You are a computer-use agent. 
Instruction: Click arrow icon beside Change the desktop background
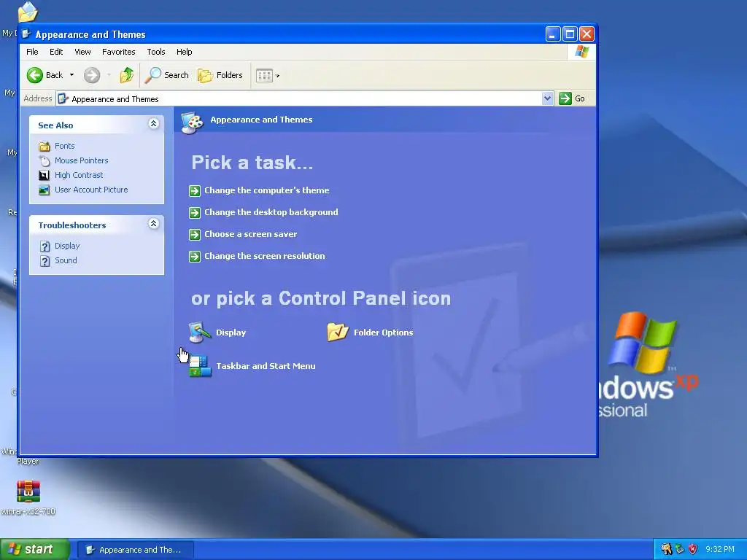(x=194, y=213)
